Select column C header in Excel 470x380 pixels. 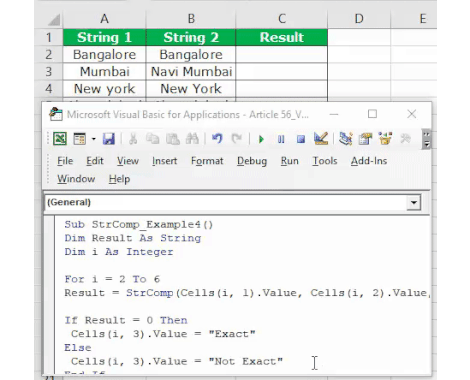(x=282, y=19)
